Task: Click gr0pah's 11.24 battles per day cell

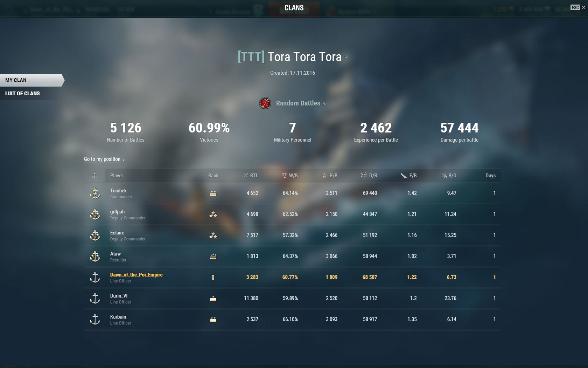Action: [450, 214]
